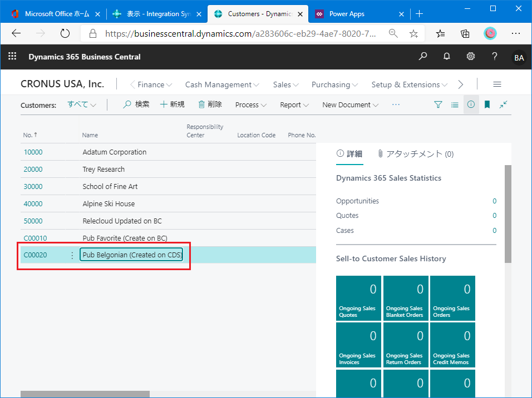The width and height of the screenshot is (532, 398).
Task: Toggle the filter pane funnel icon
Action: [438, 105]
